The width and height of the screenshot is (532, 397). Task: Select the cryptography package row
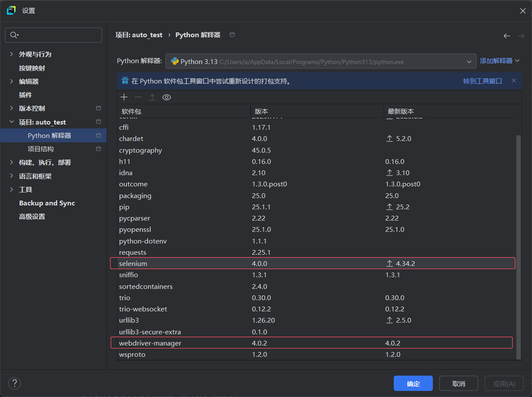point(316,150)
